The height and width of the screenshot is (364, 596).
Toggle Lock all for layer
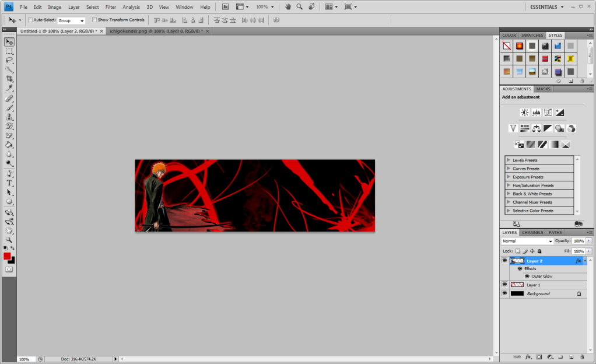[539, 251]
